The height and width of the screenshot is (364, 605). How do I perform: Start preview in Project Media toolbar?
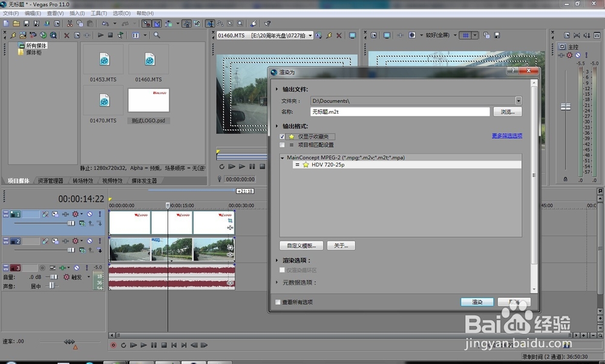coord(100,35)
